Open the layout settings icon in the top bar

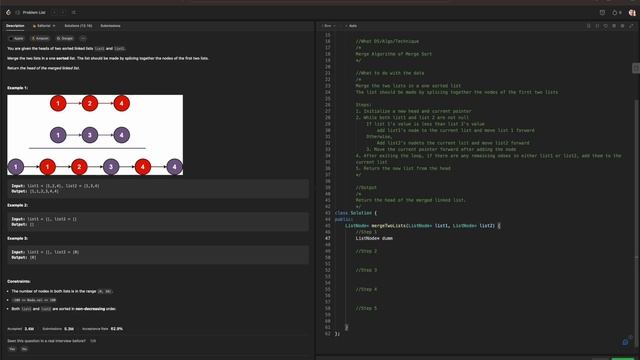602,13
